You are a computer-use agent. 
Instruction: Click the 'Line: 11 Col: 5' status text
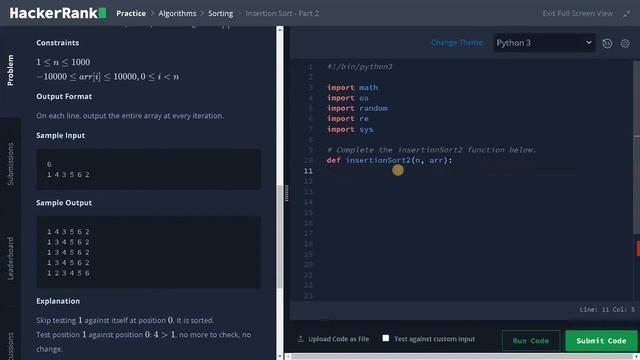point(607,309)
